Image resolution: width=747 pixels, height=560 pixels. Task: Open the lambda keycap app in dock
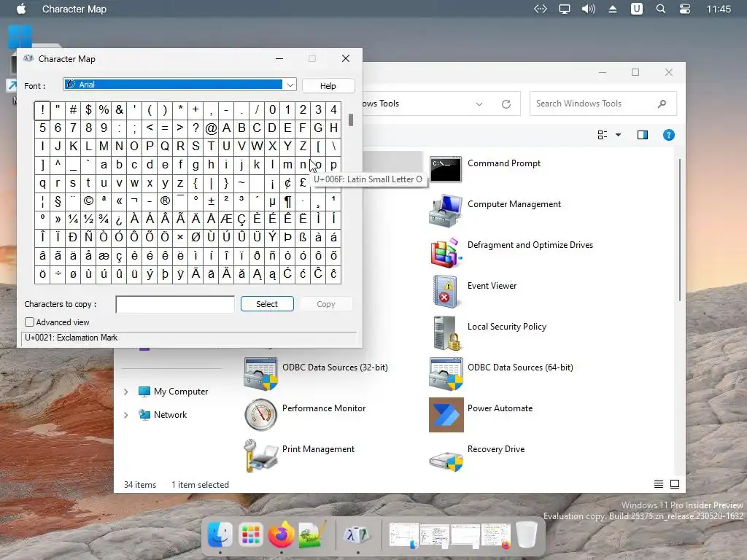[x=357, y=534]
